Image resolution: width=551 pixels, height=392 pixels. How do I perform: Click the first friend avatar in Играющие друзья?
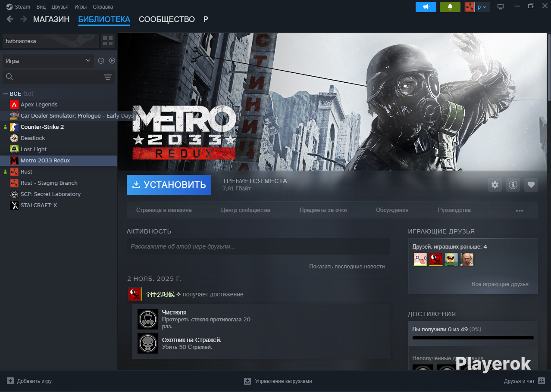coord(420,259)
